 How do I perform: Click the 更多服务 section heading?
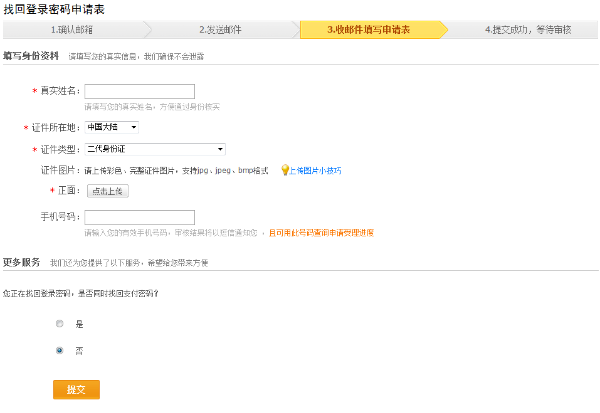tap(21, 262)
